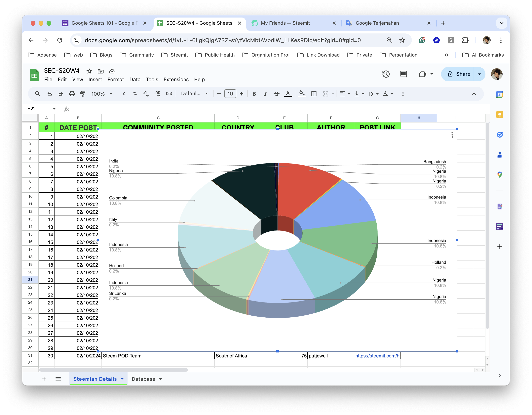The height and width of the screenshot is (415, 532).
Task: Toggle italic formatting
Action: [265, 94]
